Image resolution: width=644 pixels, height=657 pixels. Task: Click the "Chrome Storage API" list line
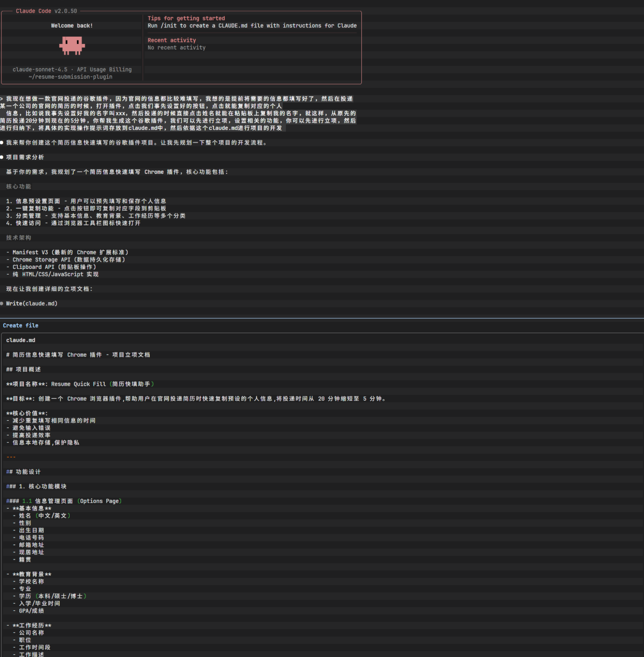point(65,260)
